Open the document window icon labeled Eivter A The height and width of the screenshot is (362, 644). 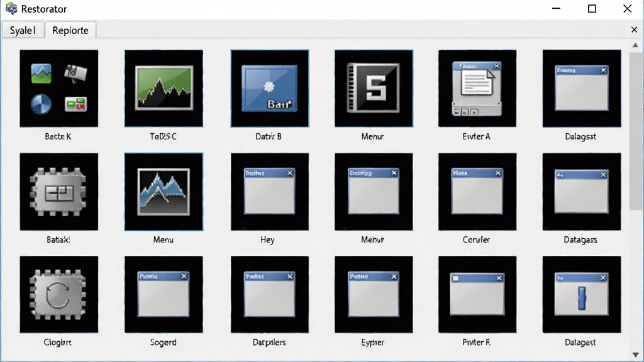(477, 88)
